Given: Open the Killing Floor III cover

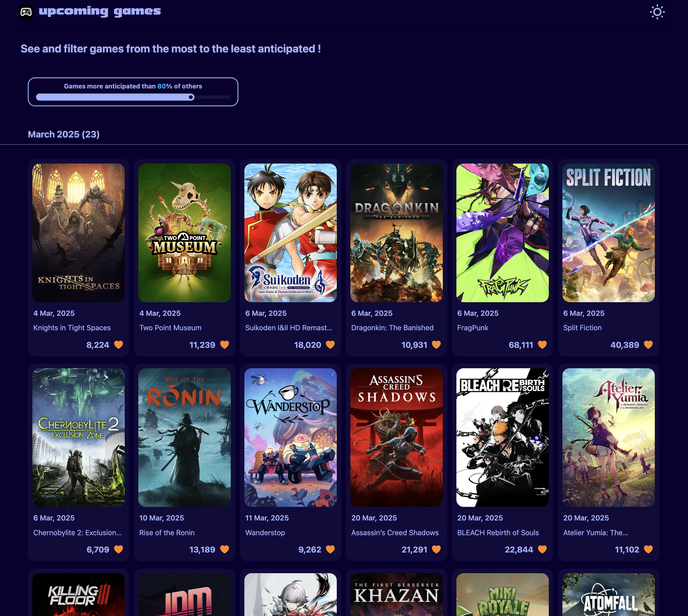Looking at the screenshot, I should click(x=79, y=595).
